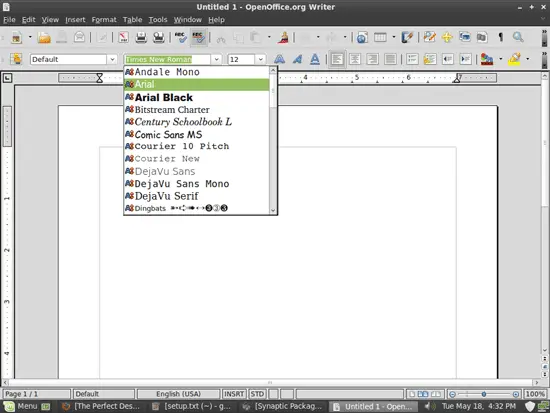The image size is (550, 413).
Task: Click the Print File Directly icon
Action: pos(141,37)
